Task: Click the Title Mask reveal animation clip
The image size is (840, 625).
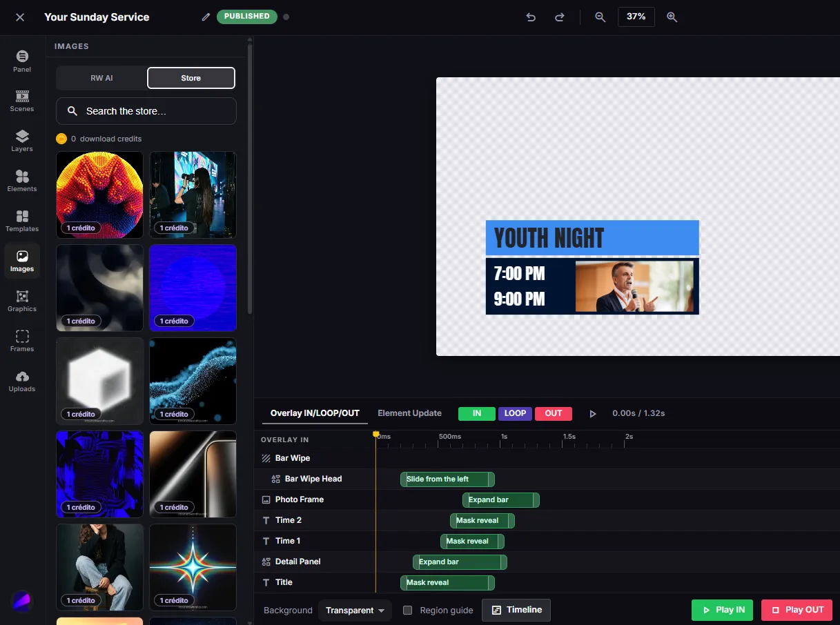Action: (x=447, y=583)
